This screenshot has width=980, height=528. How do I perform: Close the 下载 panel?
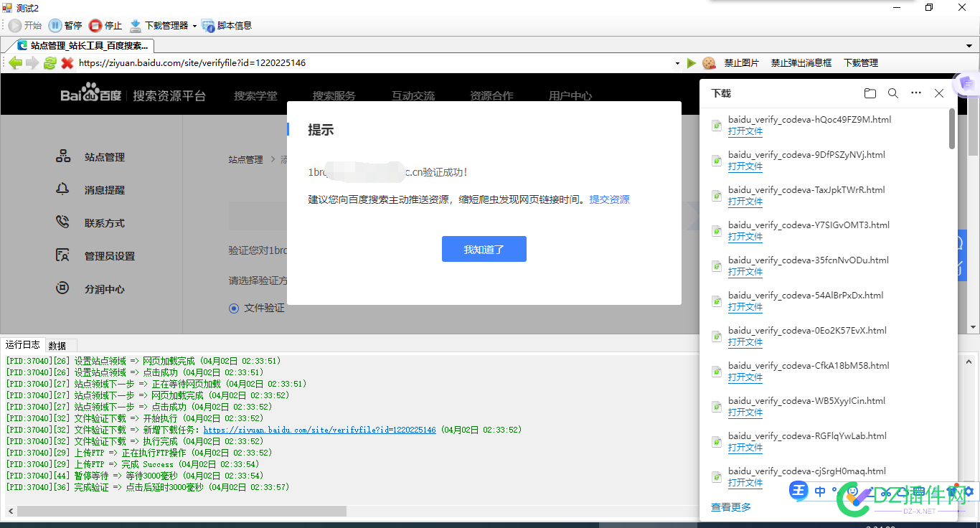click(939, 93)
